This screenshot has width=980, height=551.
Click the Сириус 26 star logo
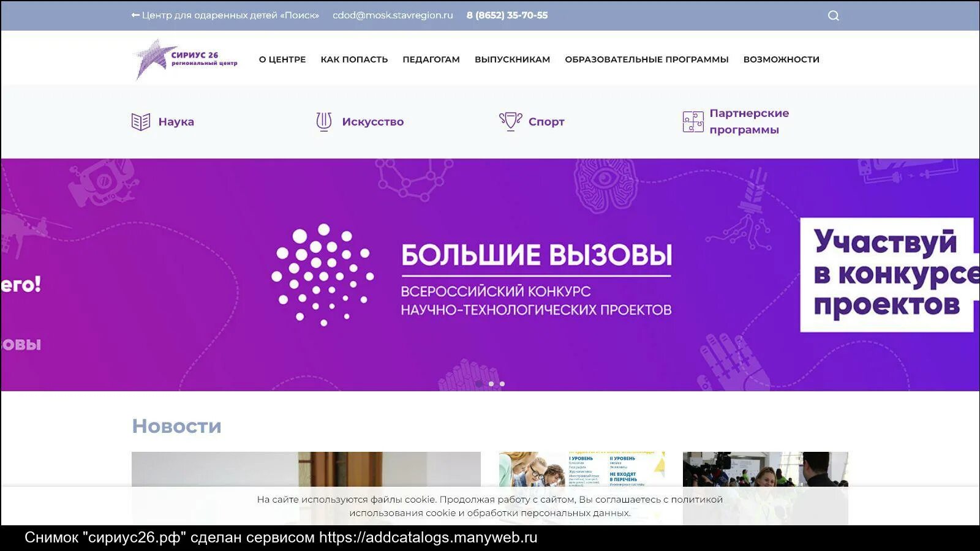[x=184, y=59]
